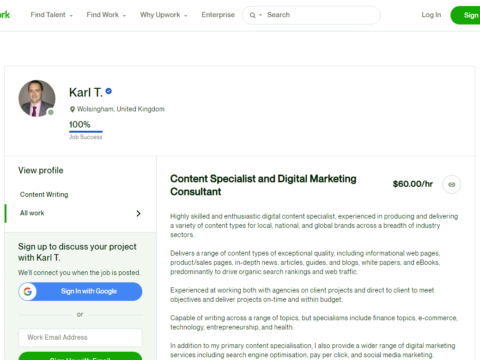This screenshot has width=480, height=360.
Task: Click the Sign In with Google button
Action: 80,291
